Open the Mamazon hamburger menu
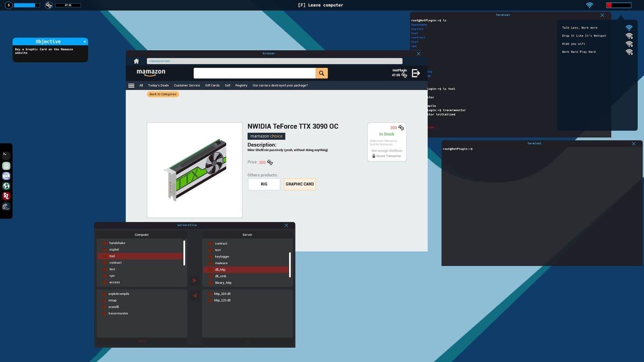 coord(131,86)
